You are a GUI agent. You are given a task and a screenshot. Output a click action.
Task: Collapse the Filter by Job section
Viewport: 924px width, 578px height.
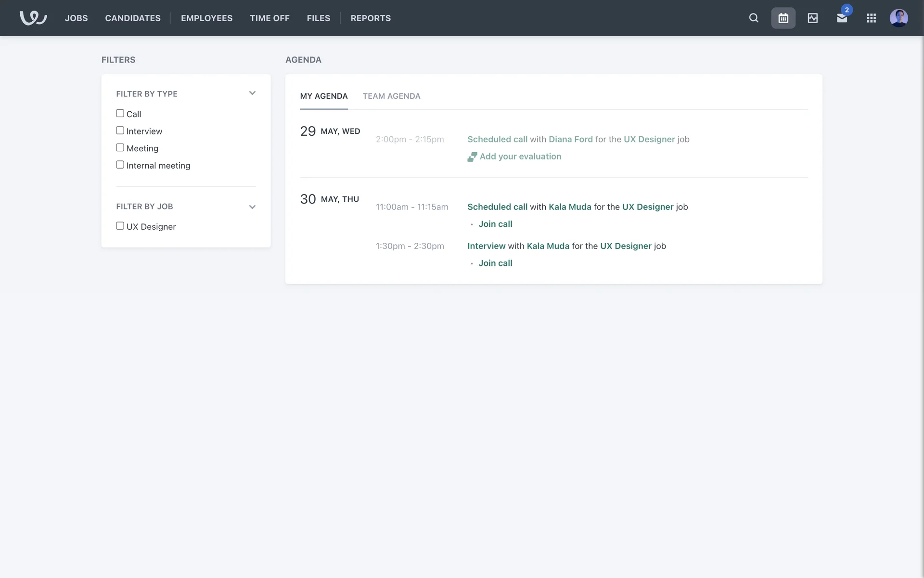click(x=252, y=207)
